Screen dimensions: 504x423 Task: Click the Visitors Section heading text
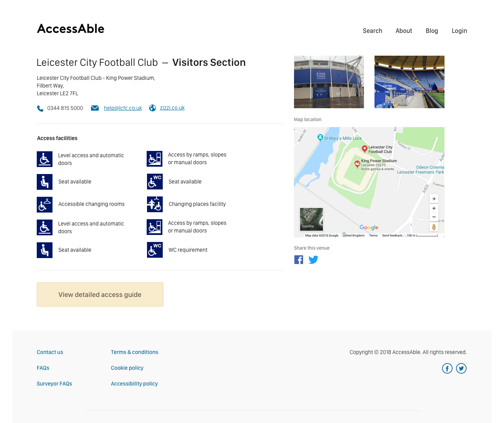(x=209, y=62)
